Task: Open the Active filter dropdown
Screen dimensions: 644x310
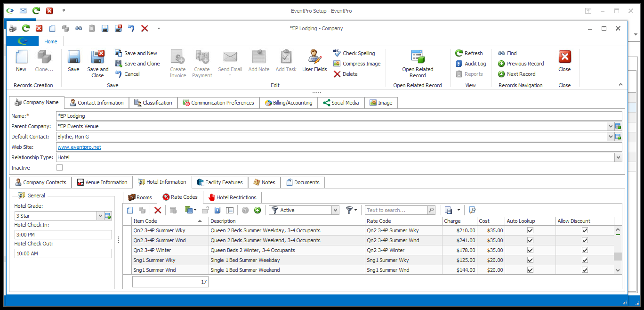Action: point(335,210)
